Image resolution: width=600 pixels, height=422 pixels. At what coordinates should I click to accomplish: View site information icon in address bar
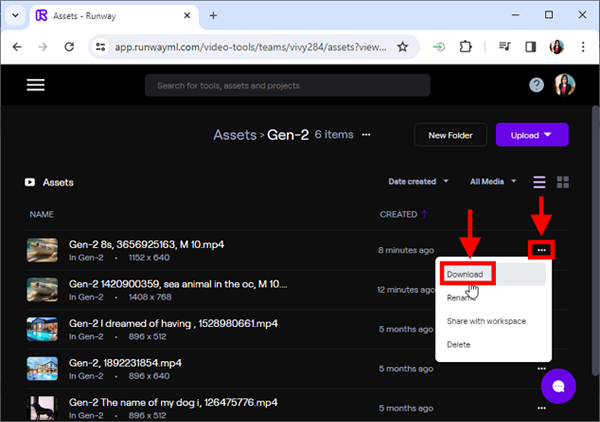pyautogui.click(x=101, y=47)
